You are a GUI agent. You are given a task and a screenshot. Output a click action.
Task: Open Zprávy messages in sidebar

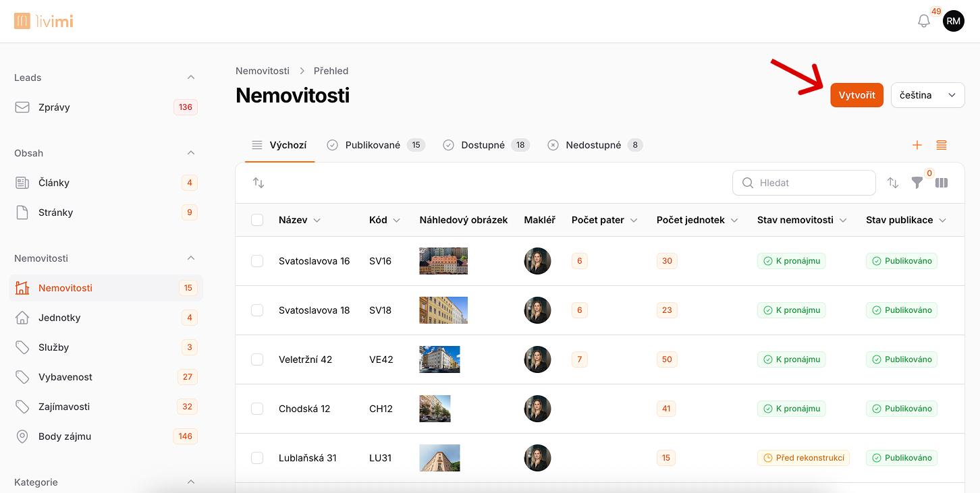point(106,107)
